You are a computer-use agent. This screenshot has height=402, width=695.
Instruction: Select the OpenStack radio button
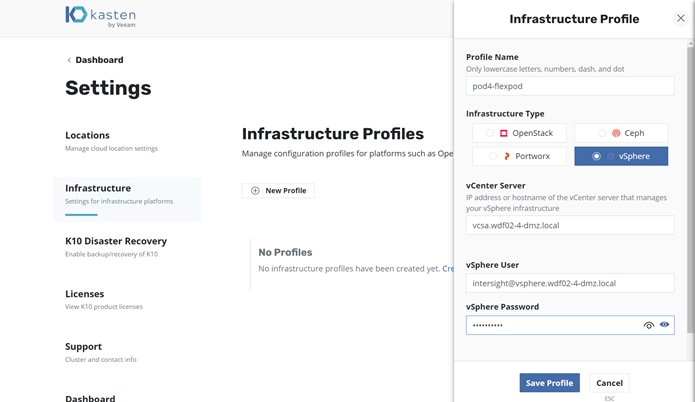489,133
